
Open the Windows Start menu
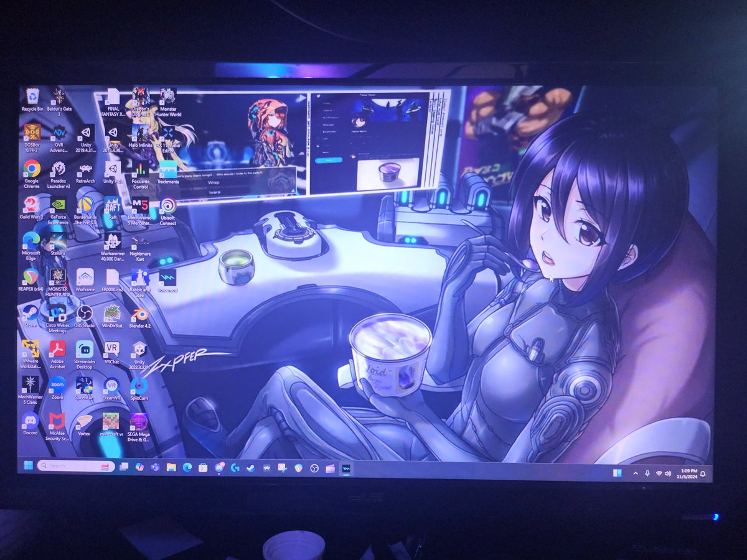click(28, 465)
